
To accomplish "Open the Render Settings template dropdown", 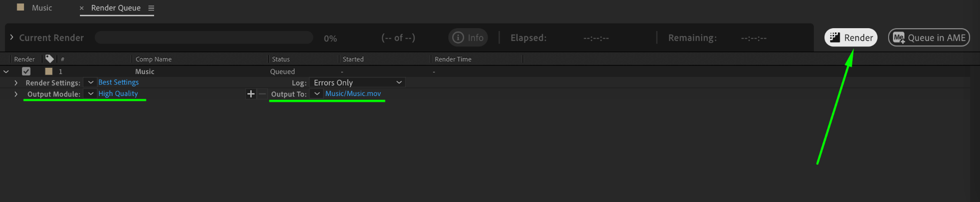I will point(90,83).
